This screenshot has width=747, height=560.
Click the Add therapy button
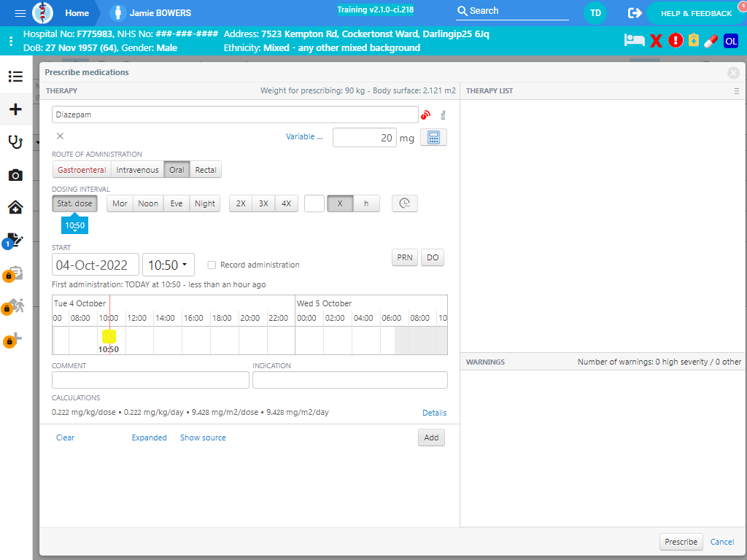tap(431, 437)
